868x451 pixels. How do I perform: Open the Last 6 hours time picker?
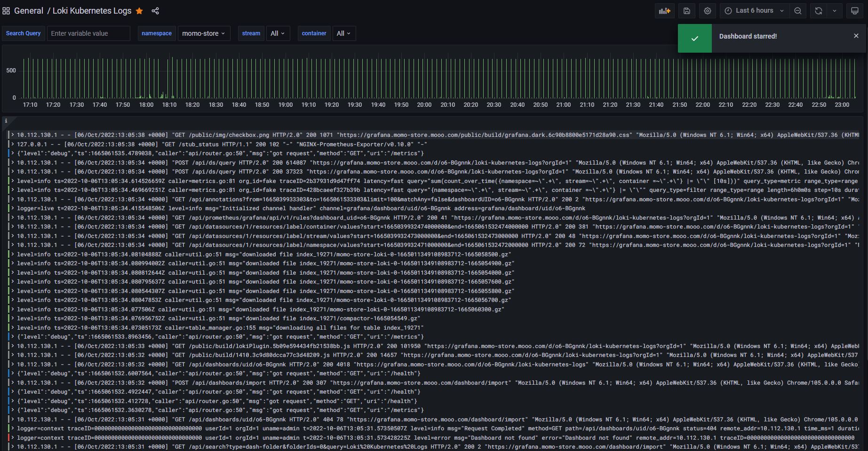click(753, 10)
